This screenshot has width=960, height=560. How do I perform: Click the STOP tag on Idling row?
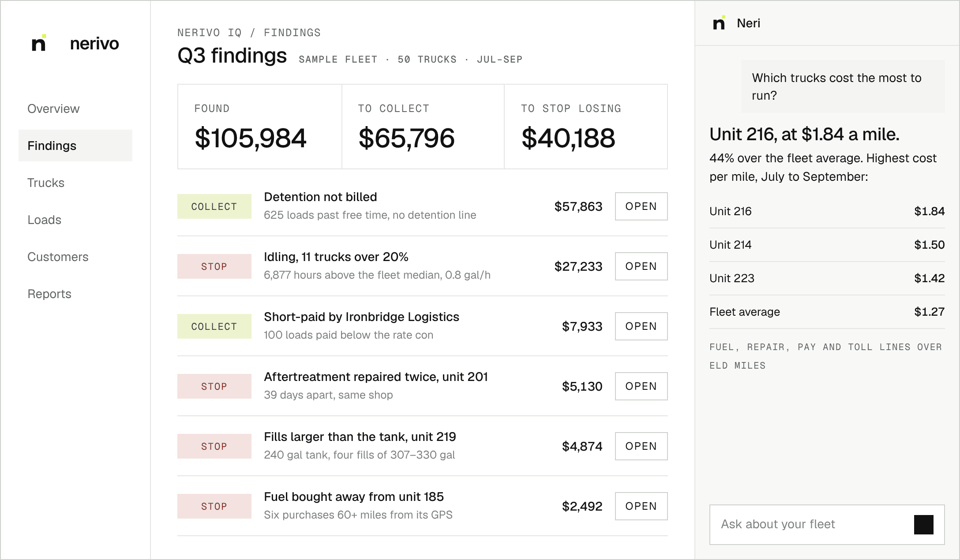coord(214,266)
